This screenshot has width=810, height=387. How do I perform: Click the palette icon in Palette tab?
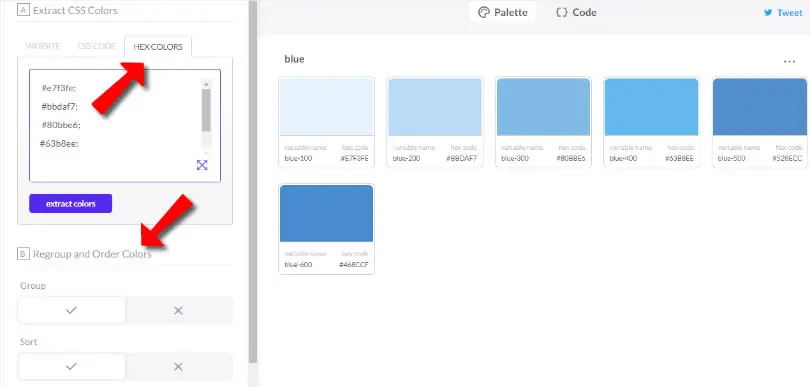[484, 12]
